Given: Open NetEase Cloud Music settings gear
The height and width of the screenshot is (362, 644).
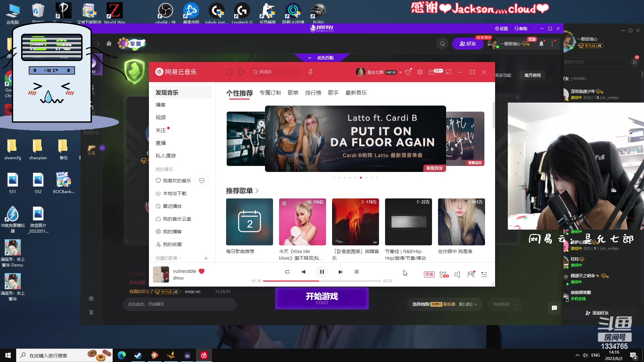Looking at the screenshot, I should coord(420,72).
